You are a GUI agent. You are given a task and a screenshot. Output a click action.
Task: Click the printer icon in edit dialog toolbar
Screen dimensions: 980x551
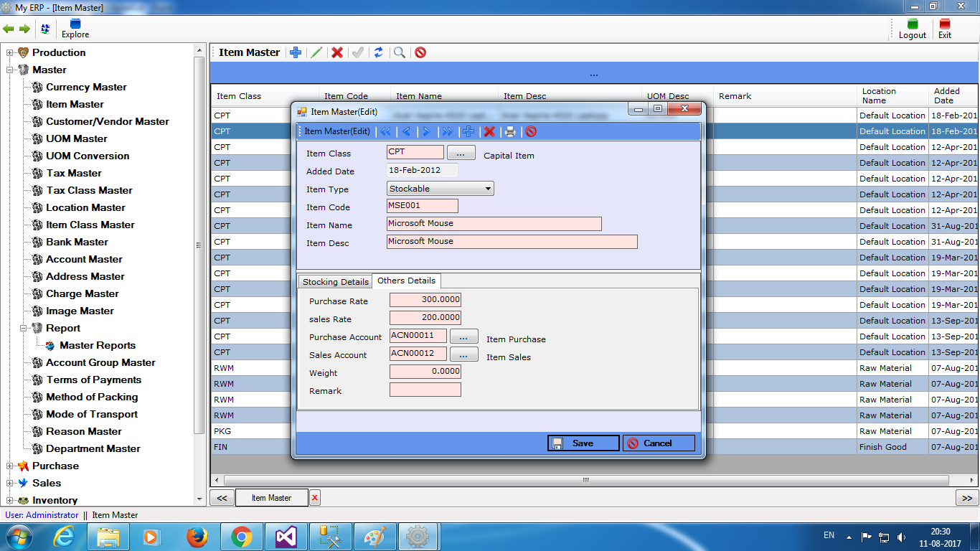[x=510, y=131]
